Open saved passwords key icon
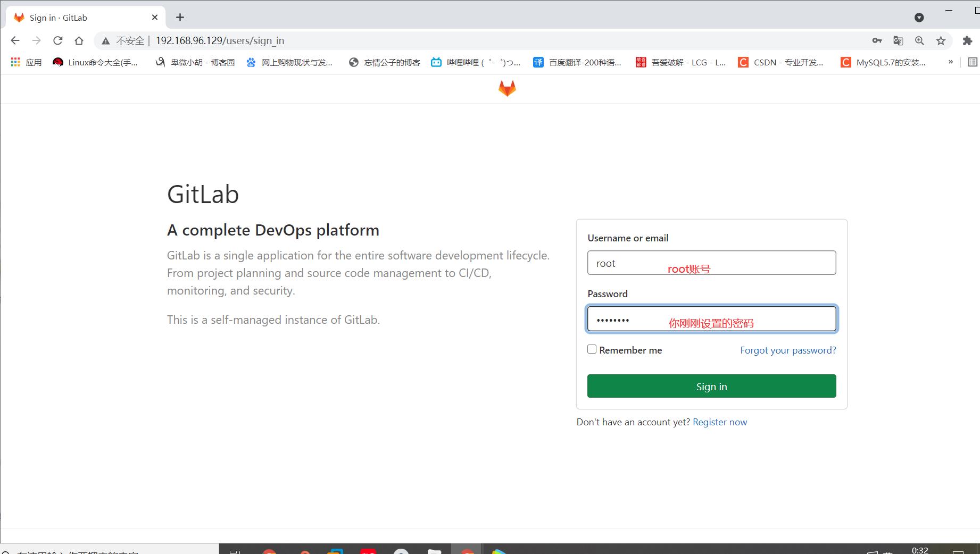Viewport: 980px width, 554px height. click(x=877, y=40)
